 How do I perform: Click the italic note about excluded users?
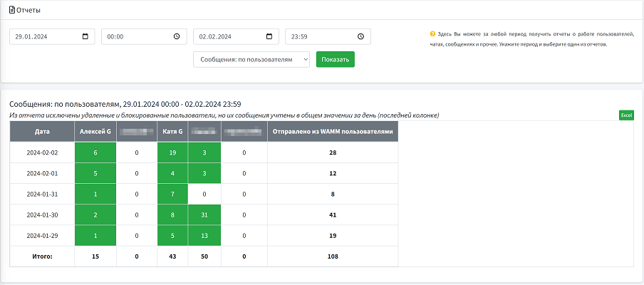coord(224,115)
